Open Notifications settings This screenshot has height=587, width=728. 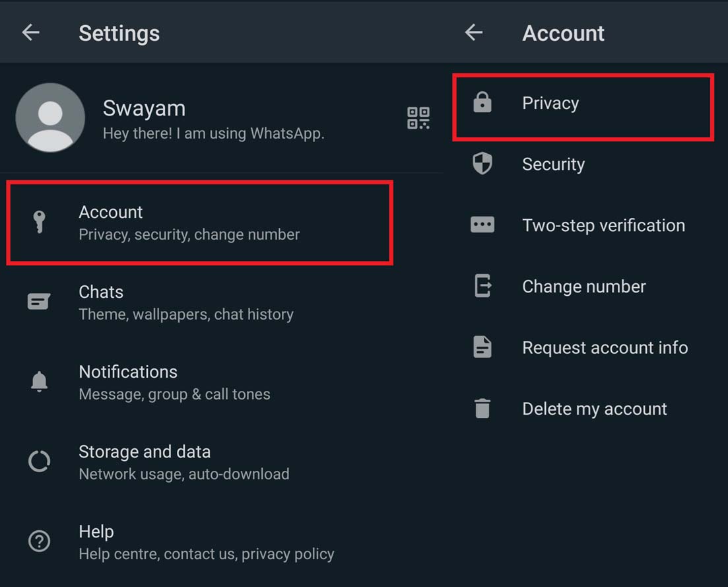pyautogui.click(x=222, y=382)
